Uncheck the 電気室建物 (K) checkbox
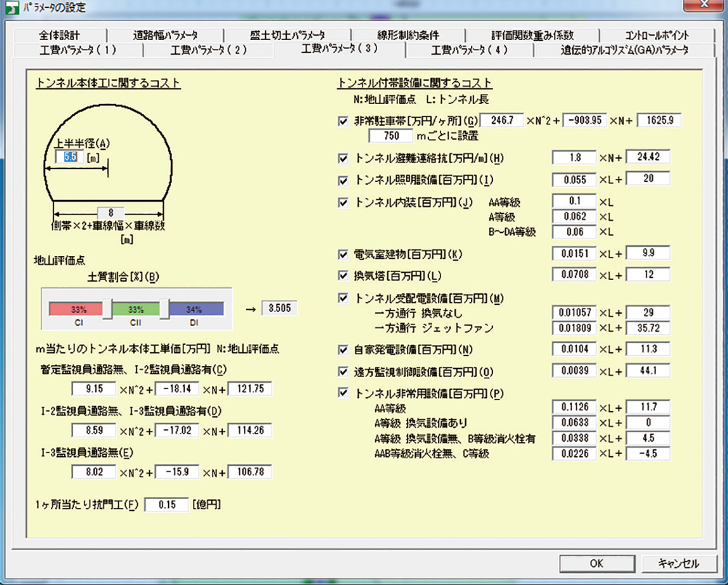The width and height of the screenshot is (728, 585). point(343,254)
